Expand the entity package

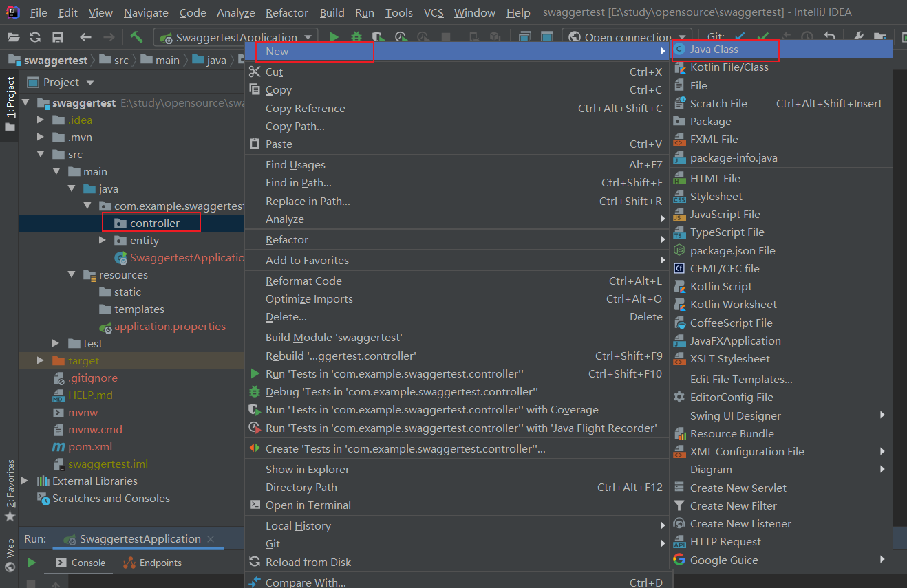pos(103,241)
